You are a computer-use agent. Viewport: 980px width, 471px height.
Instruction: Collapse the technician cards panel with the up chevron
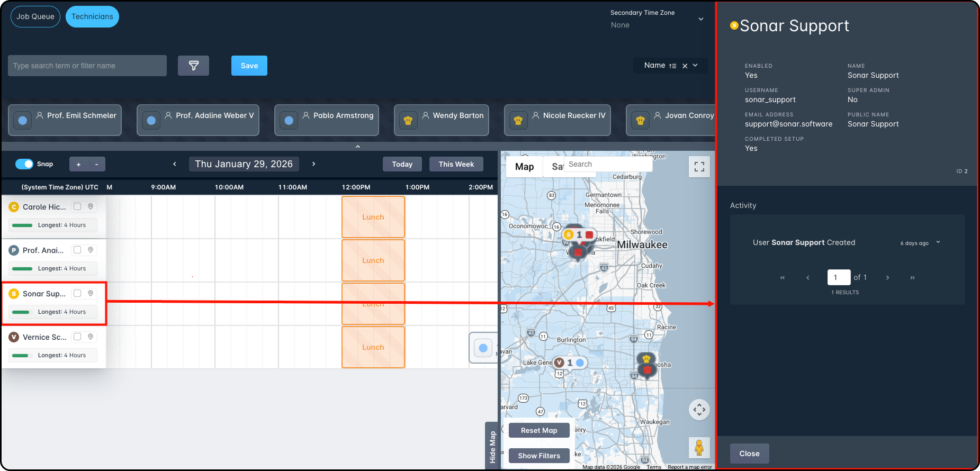click(x=358, y=147)
